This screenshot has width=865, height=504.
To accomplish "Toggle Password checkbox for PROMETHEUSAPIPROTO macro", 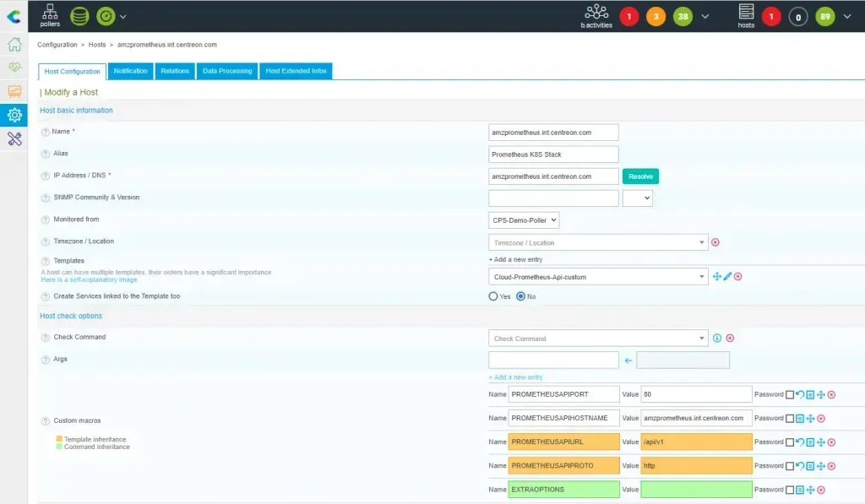I will (x=790, y=466).
